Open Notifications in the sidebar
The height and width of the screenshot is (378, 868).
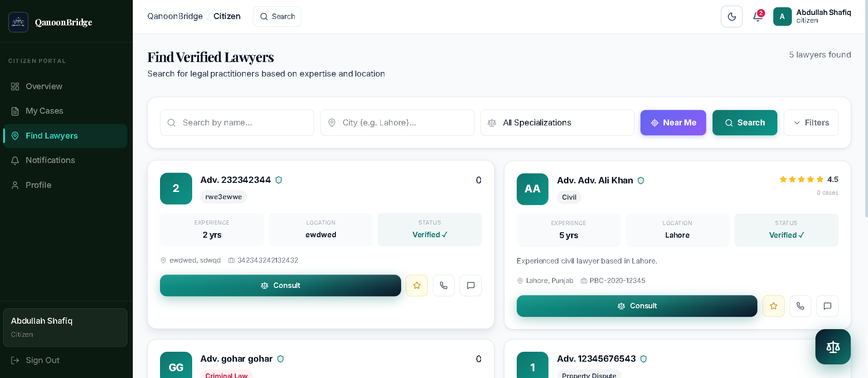[65, 160]
